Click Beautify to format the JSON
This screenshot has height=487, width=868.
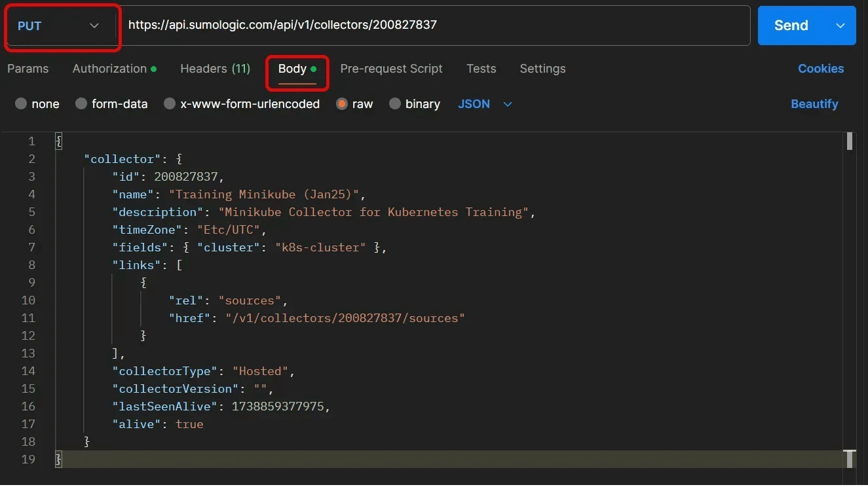[x=814, y=104]
